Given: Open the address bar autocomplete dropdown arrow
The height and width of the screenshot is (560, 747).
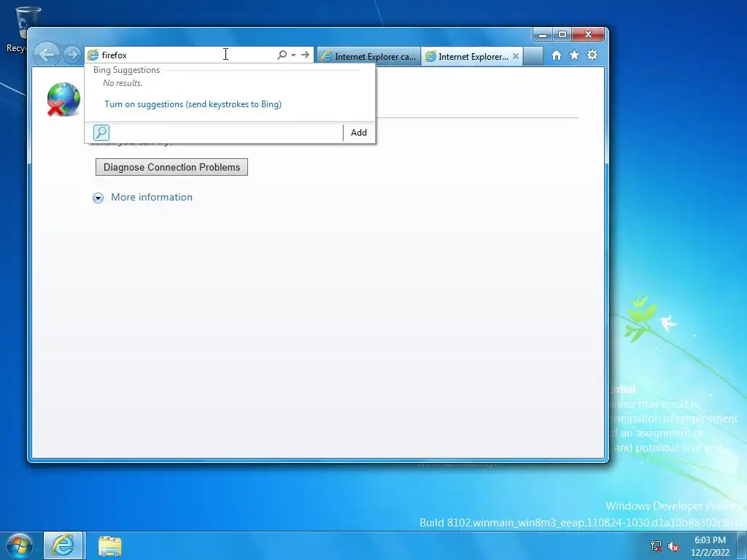Looking at the screenshot, I should [293, 55].
